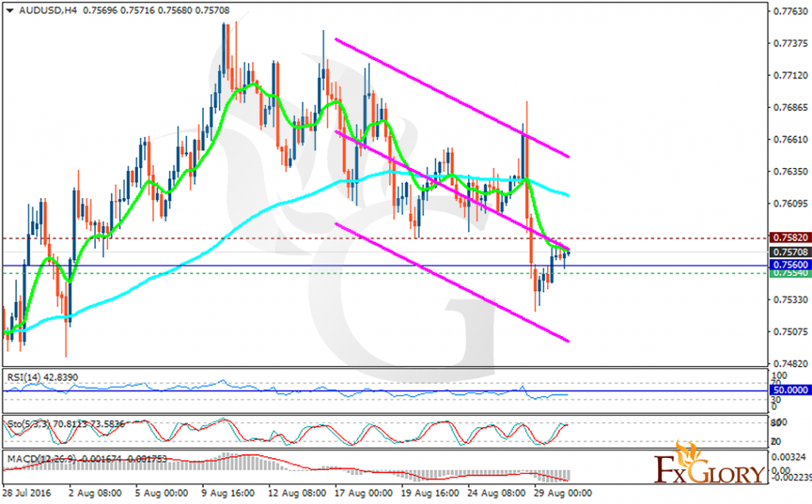Click the -0.002239 MACD scale label
Image resolution: width=812 pixels, height=504 pixels.
click(792, 477)
